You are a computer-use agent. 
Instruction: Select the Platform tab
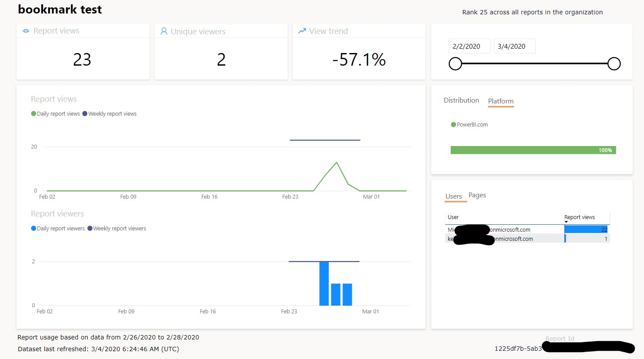[501, 101]
